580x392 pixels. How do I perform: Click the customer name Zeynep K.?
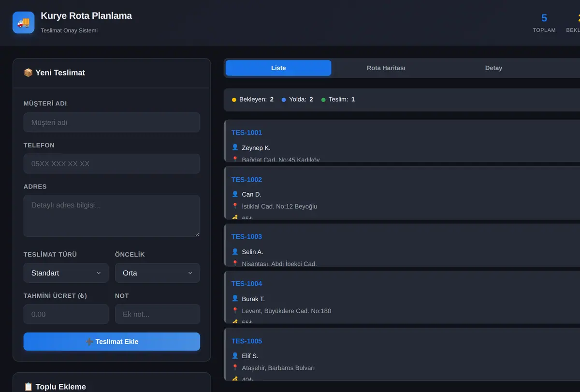point(256,148)
